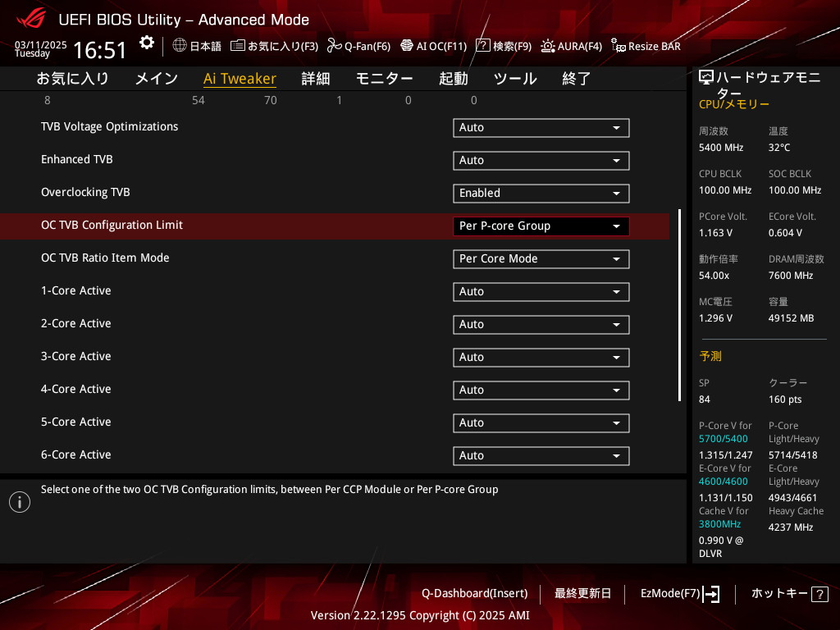
Task: Click the 16:51 clock time
Action: [99, 50]
